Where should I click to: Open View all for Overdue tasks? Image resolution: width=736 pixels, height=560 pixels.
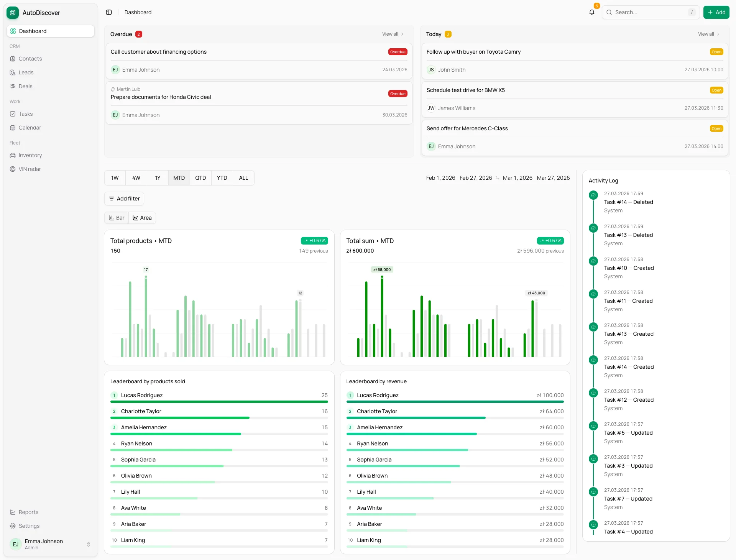(x=392, y=34)
